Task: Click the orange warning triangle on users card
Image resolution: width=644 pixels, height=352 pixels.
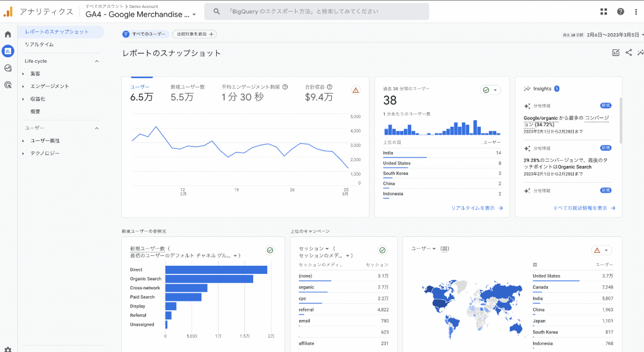Action: pyautogui.click(x=356, y=90)
